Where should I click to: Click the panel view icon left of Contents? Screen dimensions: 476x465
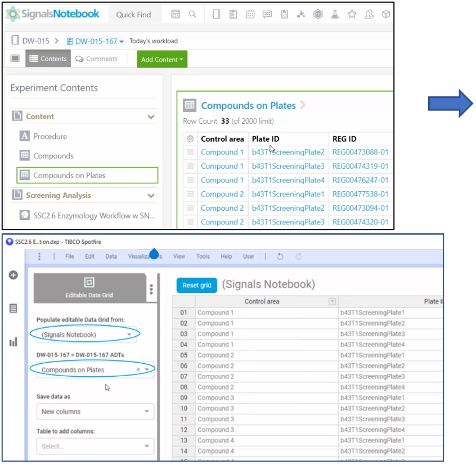[x=15, y=58]
